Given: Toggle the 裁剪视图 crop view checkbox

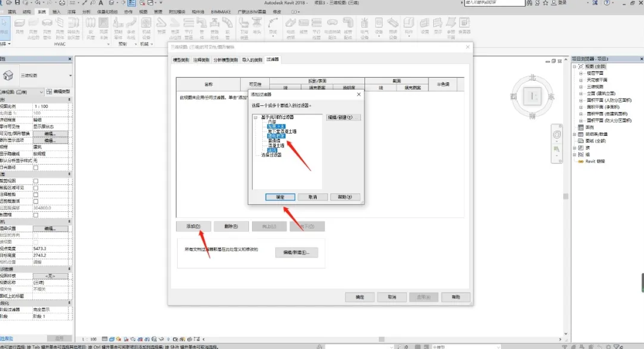Looking at the screenshot, I should 36,181.
